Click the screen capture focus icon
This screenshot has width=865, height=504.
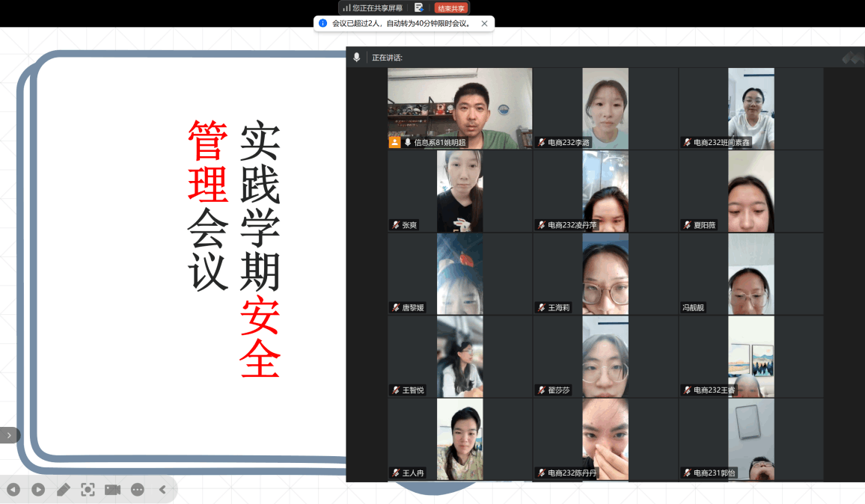coord(88,490)
